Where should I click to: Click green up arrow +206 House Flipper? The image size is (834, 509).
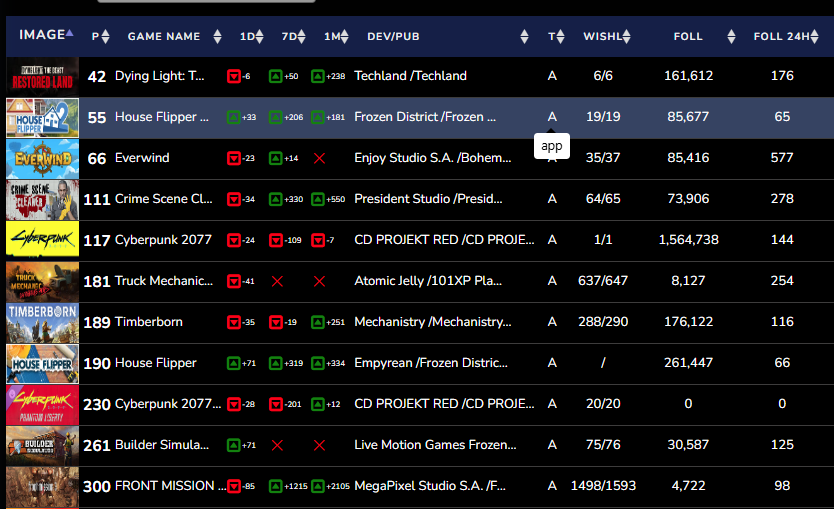(x=276, y=118)
